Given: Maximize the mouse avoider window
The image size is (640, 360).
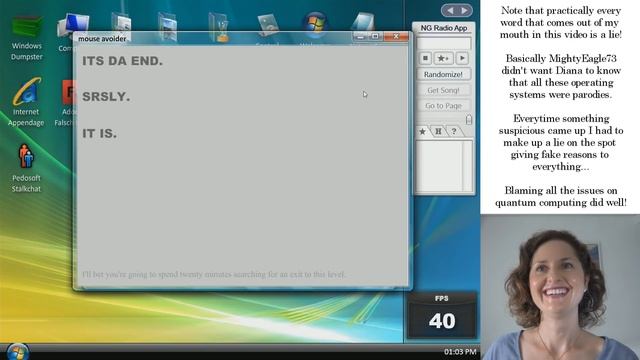Looking at the screenshot, I should tap(375, 37).
